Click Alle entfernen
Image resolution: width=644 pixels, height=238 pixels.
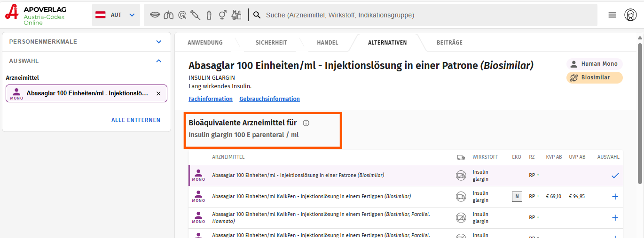click(136, 120)
